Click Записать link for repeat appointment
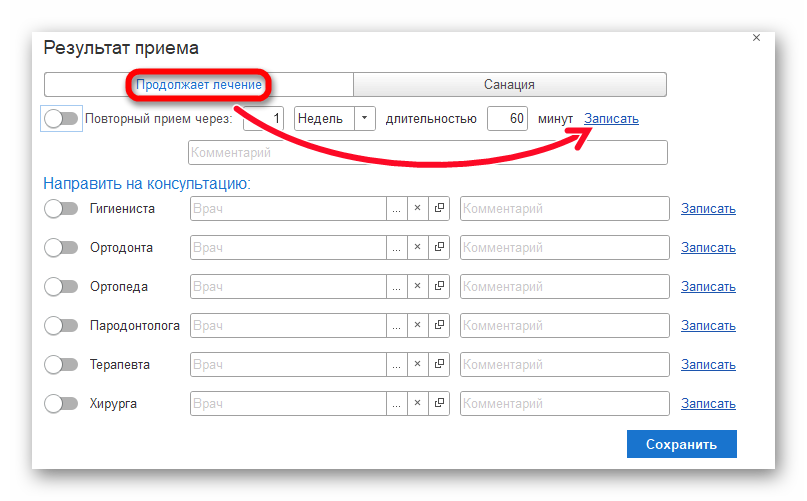 pyautogui.click(x=611, y=118)
